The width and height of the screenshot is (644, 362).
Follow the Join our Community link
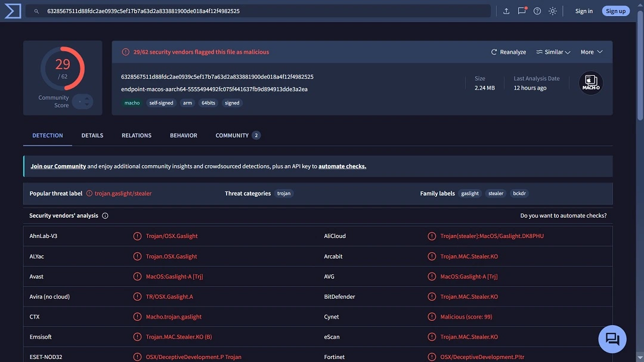tap(58, 166)
